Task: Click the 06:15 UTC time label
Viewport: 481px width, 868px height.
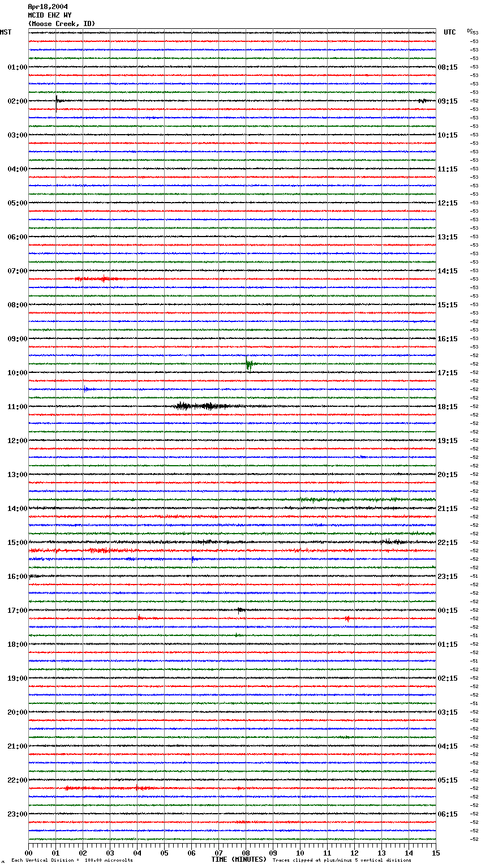Action: 448,814
